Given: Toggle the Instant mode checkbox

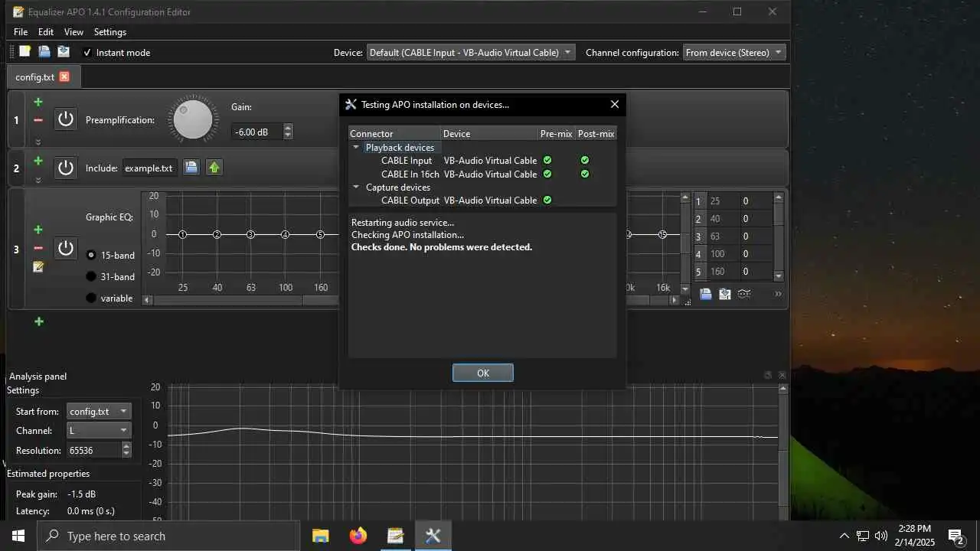Looking at the screenshot, I should (87, 53).
